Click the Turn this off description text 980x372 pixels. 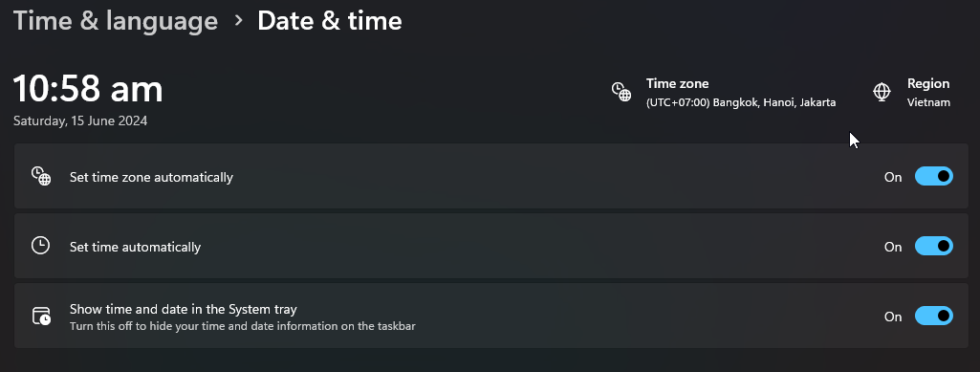coord(243,326)
